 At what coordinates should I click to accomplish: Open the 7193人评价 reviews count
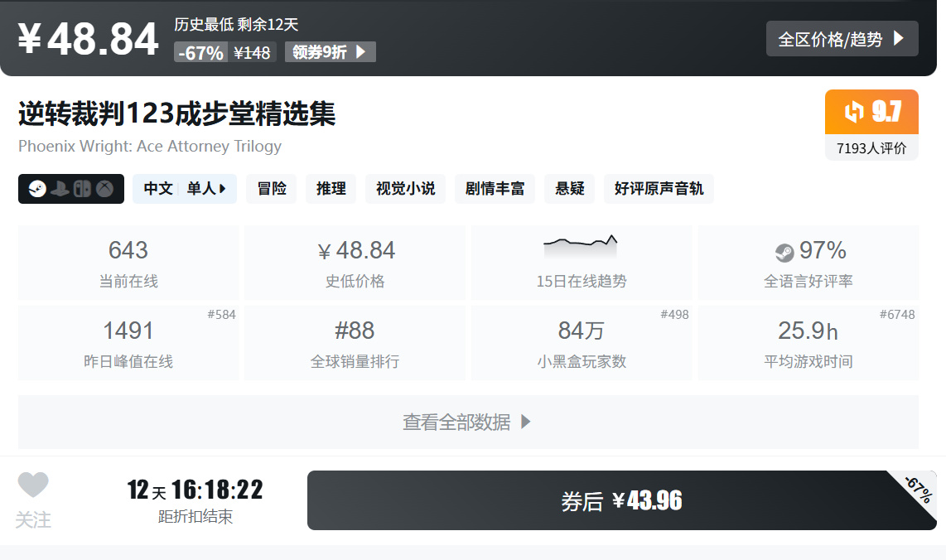(871, 147)
